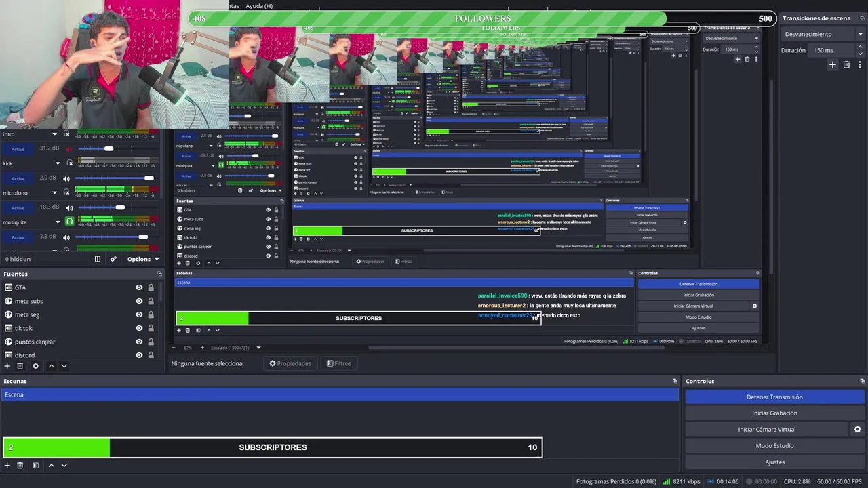The height and width of the screenshot is (488, 868).
Task: Lock the GTA source
Action: click(151, 287)
